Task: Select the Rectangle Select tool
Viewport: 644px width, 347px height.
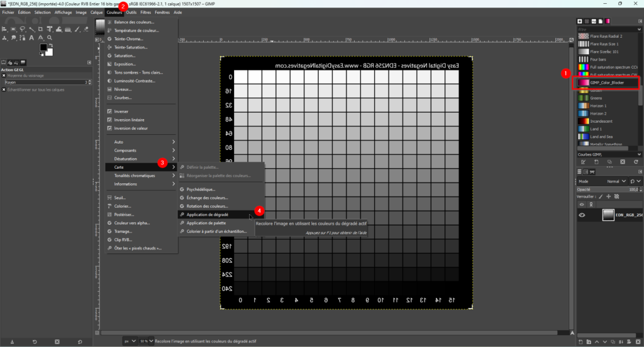Action: click(x=13, y=29)
